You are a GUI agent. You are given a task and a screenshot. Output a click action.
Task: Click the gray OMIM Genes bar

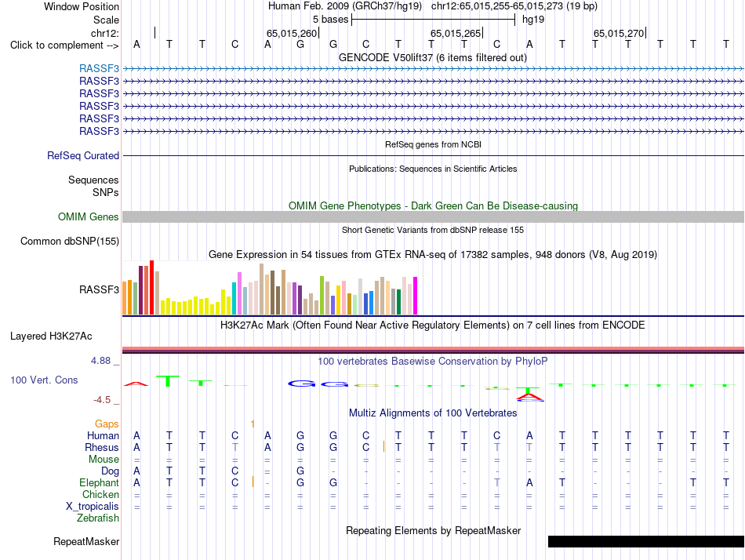(433, 216)
